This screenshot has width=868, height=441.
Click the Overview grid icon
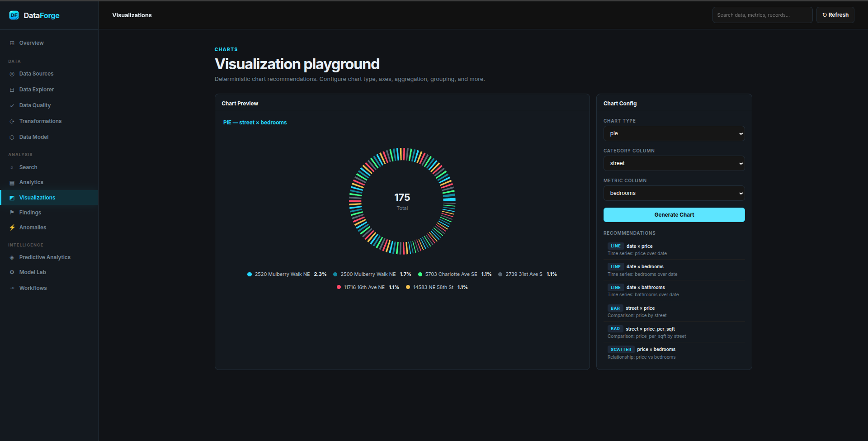(12, 43)
